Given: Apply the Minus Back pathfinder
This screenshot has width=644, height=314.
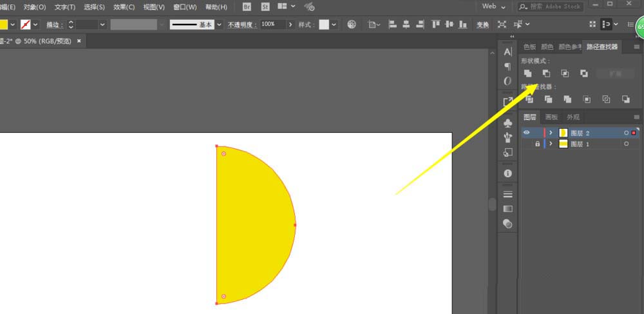Looking at the screenshot, I should click(x=625, y=99).
